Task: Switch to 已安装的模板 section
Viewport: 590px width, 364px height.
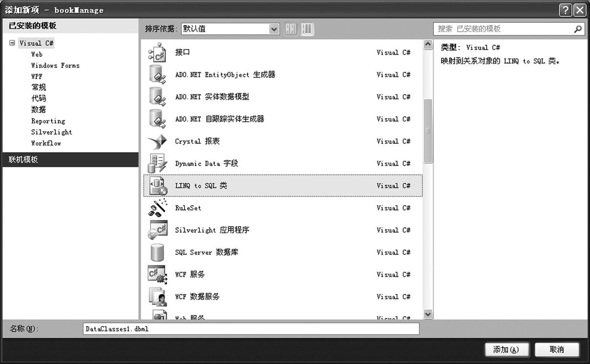Action: point(70,26)
